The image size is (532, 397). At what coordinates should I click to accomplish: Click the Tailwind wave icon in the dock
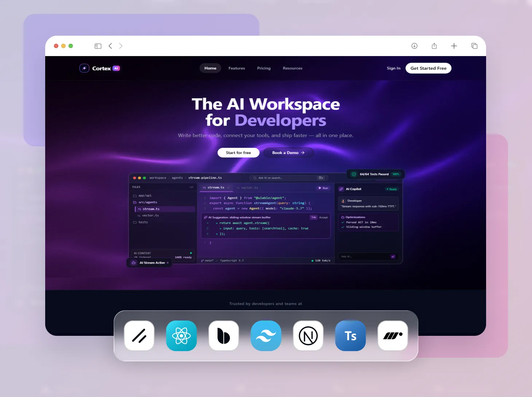(266, 336)
